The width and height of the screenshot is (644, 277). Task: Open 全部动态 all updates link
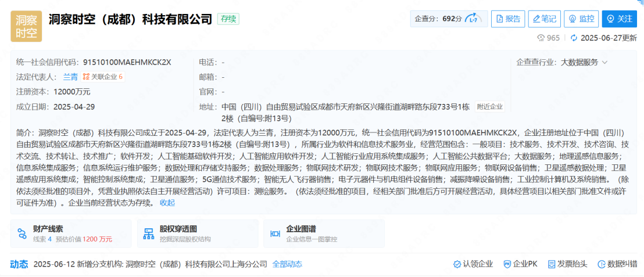tap(287, 264)
